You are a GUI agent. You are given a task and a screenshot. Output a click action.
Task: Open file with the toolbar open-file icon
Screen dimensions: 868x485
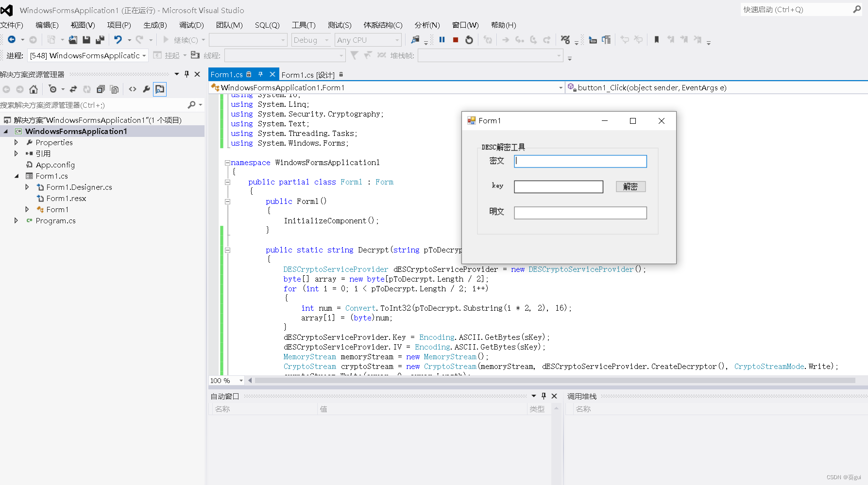73,40
